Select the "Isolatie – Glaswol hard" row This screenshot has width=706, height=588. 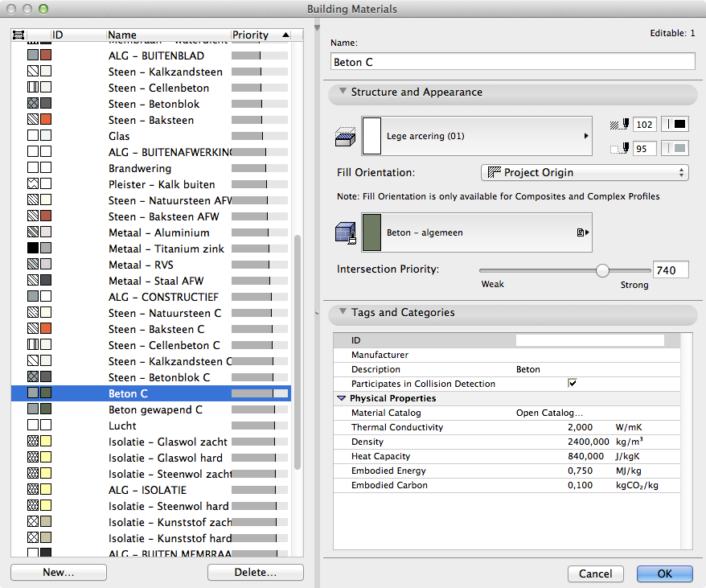click(151, 458)
